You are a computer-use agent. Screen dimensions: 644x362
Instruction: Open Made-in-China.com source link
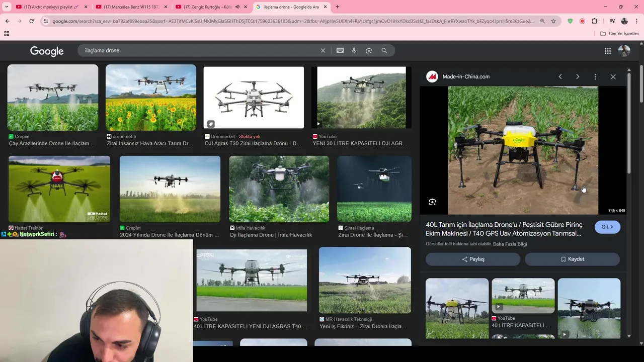click(466, 76)
